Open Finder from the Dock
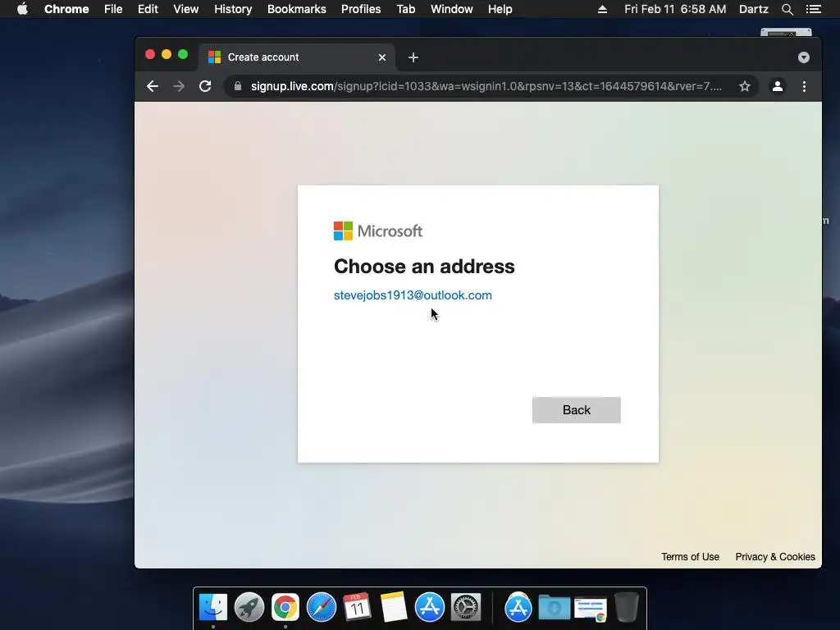Image resolution: width=840 pixels, height=630 pixels. [x=213, y=608]
